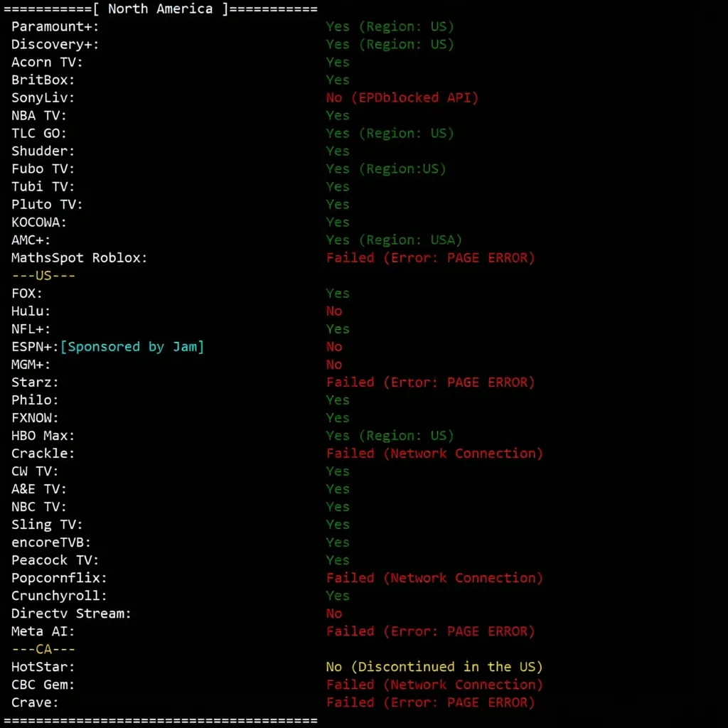This screenshot has height=728, width=728.
Task: Select the 'KOCOWA:' label
Action: tap(39, 223)
